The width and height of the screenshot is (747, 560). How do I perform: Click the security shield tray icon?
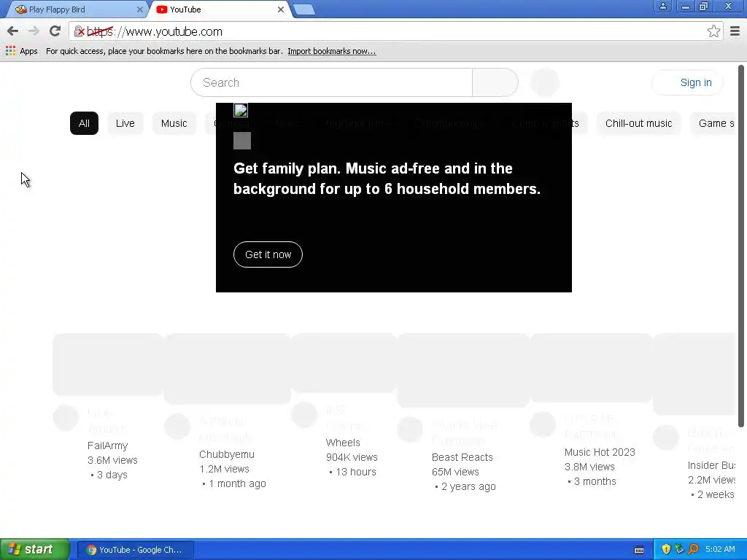[x=666, y=549]
